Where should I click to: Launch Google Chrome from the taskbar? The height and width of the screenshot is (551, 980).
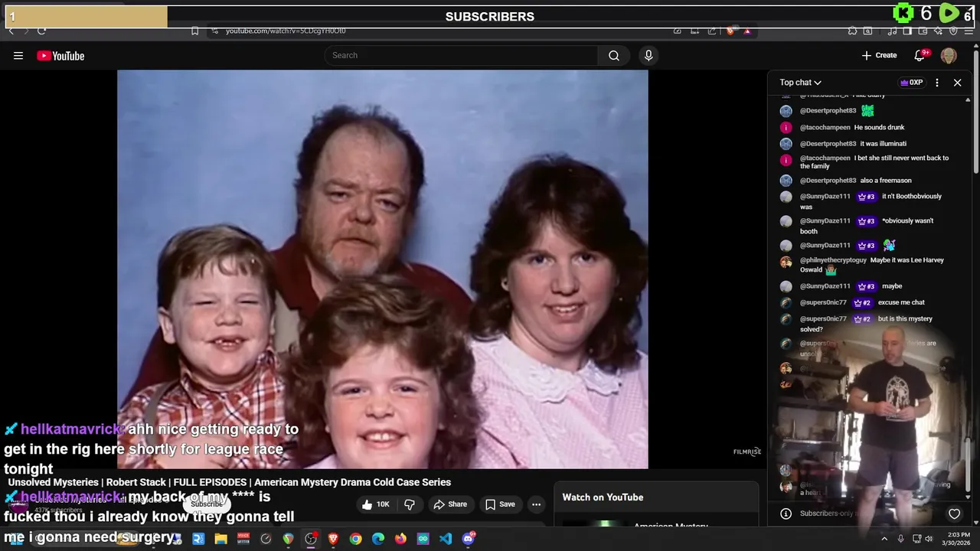[355, 539]
